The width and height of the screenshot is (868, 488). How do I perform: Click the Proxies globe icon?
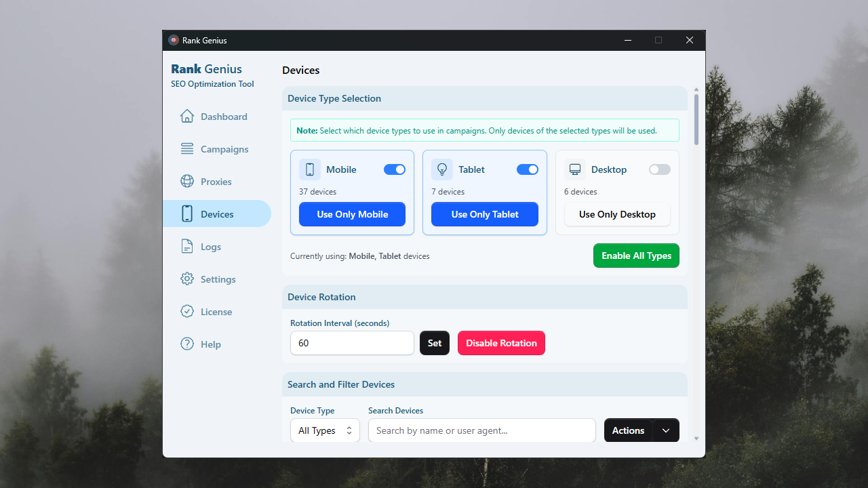coord(187,182)
